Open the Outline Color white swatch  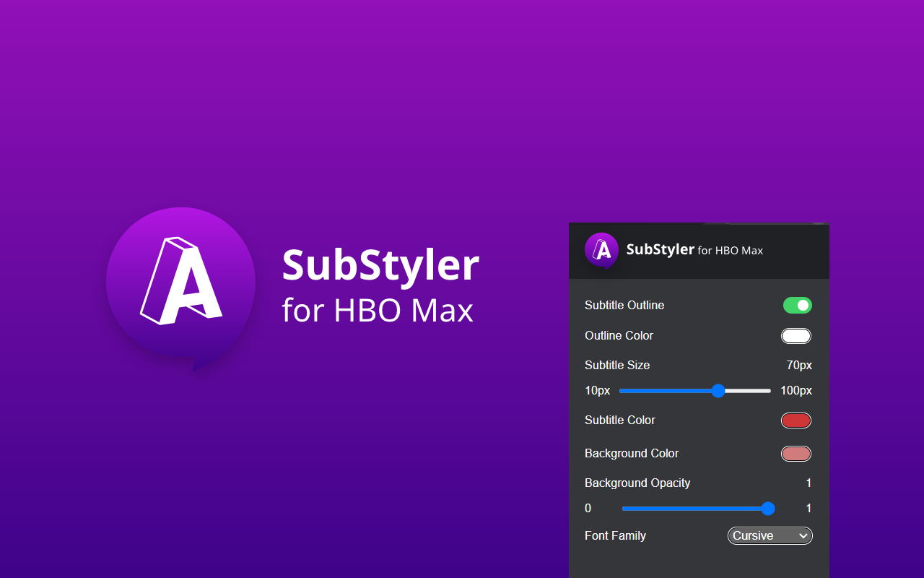[x=796, y=336]
